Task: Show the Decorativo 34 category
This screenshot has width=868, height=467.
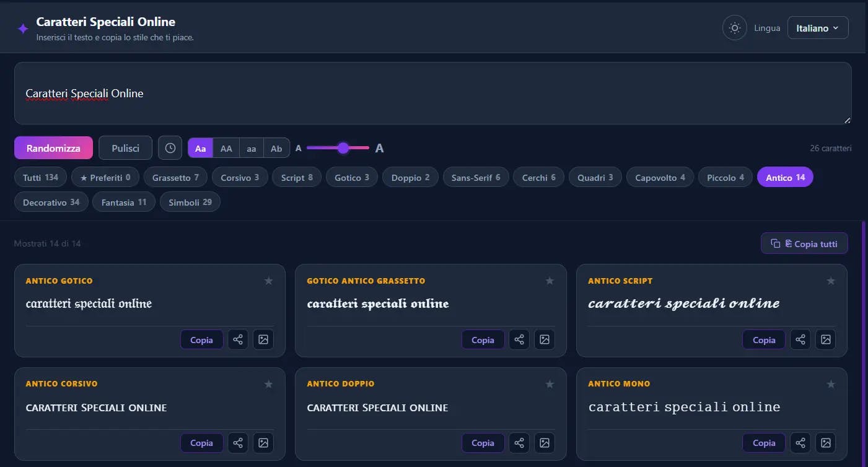Action: point(51,203)
